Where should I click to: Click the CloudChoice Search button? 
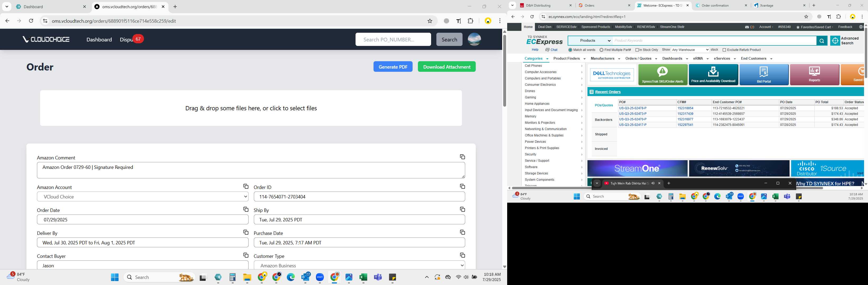coord(449,39)
